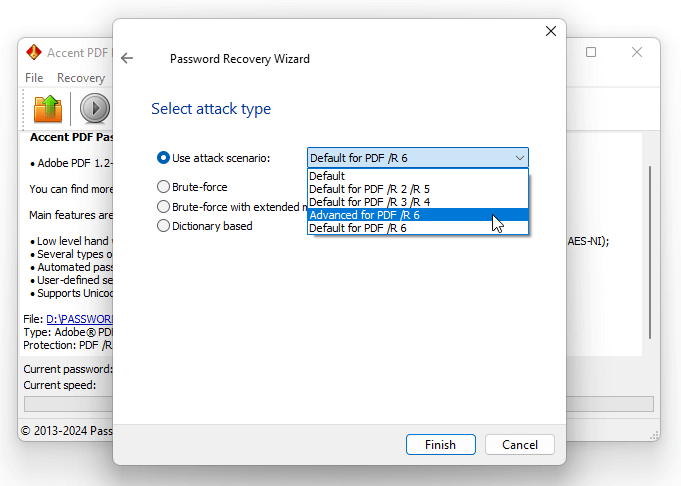Screen dimensions: 681x486
Task: Choose the Brute-force radio option
Action: (163, 187)
